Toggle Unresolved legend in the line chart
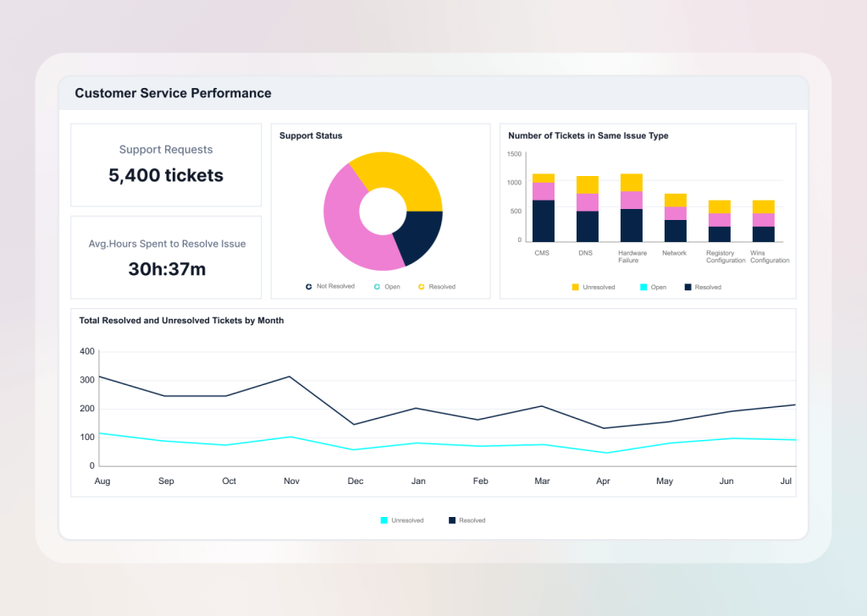 [402, 520]
